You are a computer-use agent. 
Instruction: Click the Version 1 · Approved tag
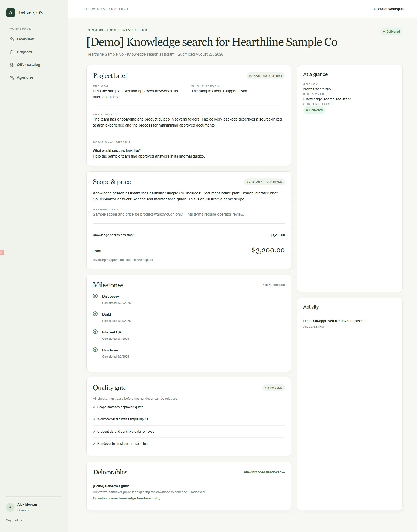coord(264,182)
